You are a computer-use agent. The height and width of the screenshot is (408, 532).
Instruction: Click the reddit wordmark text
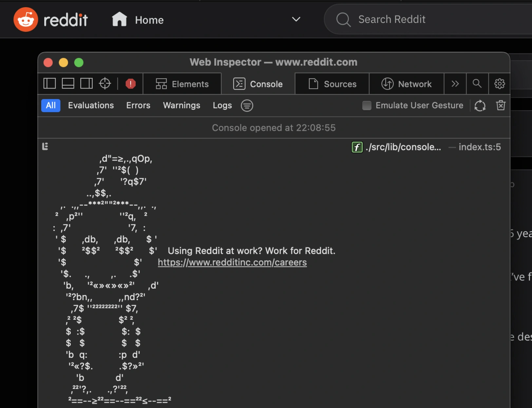click(66, 20)
